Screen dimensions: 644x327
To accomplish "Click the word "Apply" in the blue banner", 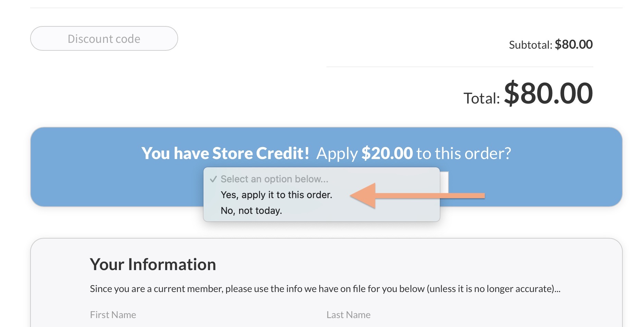I will 337,154.
